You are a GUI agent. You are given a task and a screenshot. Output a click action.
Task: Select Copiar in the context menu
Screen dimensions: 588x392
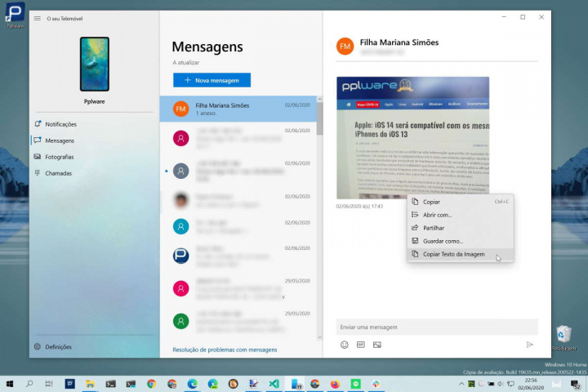point(431,202)
